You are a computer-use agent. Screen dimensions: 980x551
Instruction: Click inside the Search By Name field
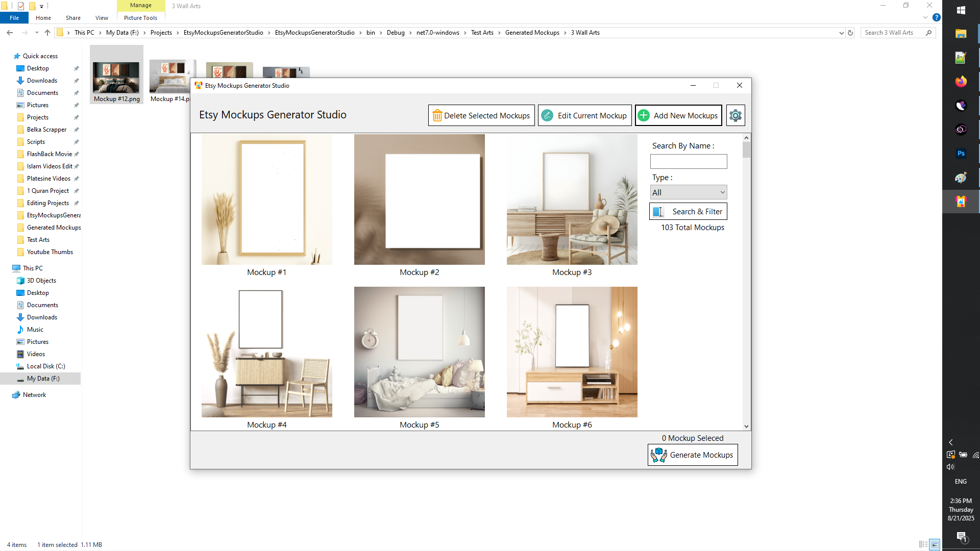click(688, 161)
